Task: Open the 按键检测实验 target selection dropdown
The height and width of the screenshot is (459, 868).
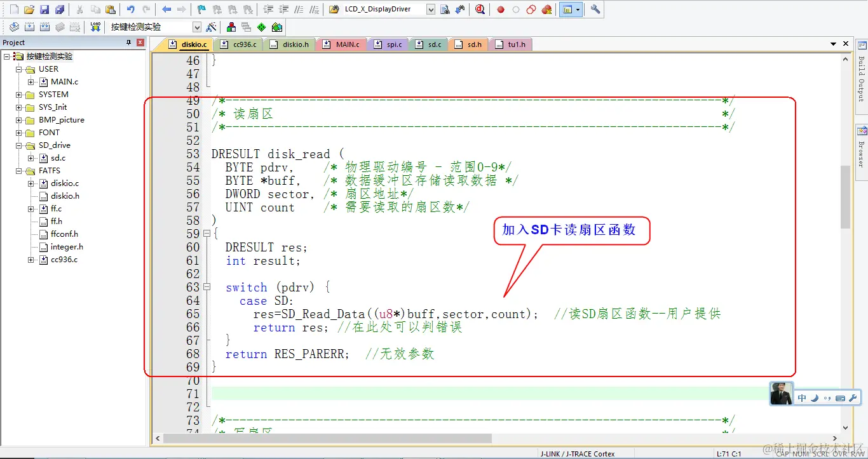Action: 197,26
